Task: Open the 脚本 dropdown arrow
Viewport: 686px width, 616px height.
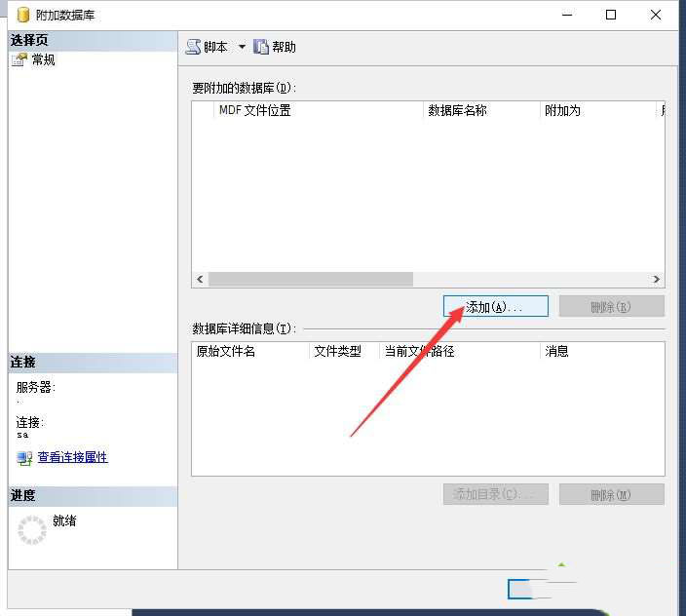Action: 242,47
